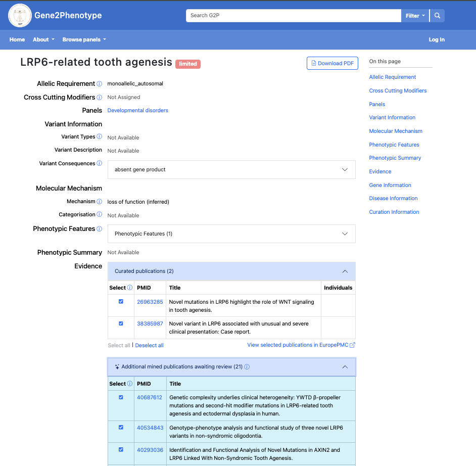Image resolution: width=476 pixels, height=466 pixels.
Task: Click info icon next to Variant Types
Action: tap(100, 137)
